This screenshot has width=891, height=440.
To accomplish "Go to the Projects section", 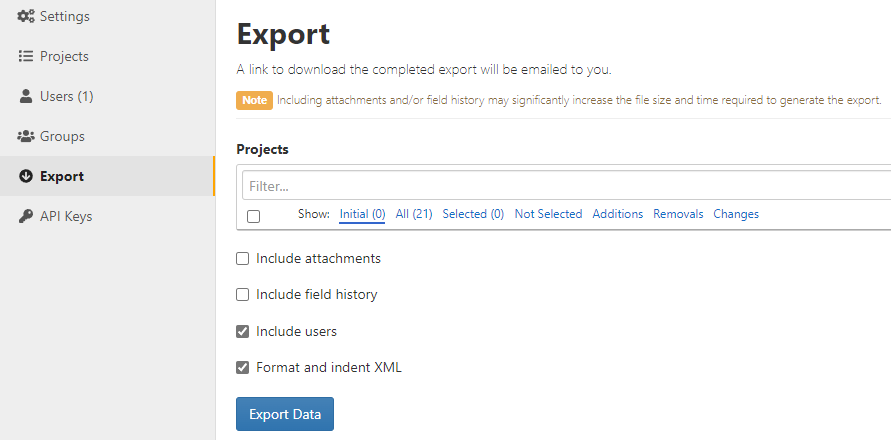I will [x=107, y=56].
